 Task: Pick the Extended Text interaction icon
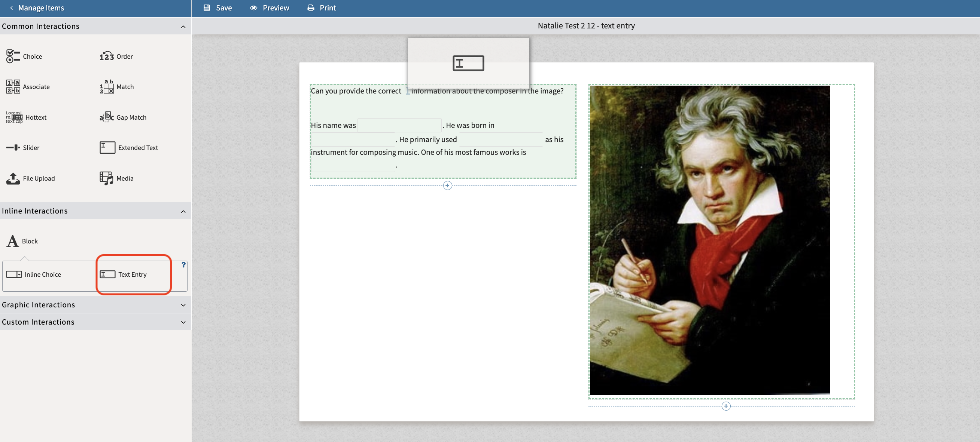click(107, 147)
